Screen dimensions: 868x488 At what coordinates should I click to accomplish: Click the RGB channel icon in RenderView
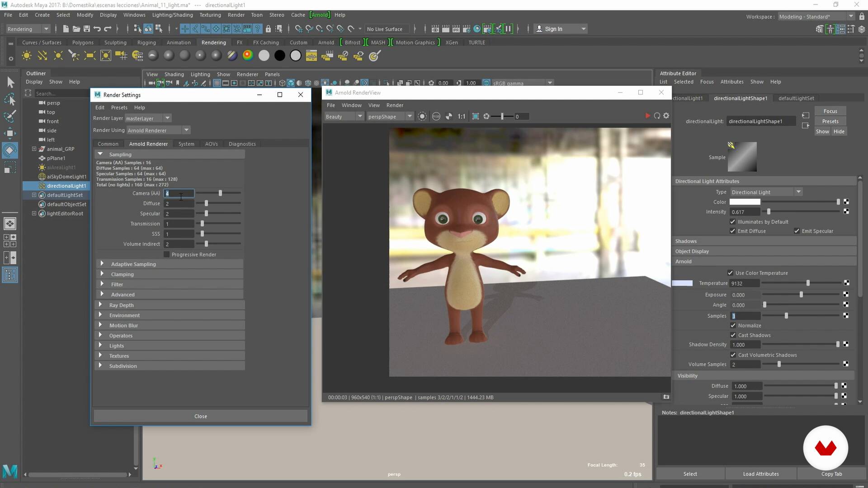pyautogui.click(x=436, y=117)
